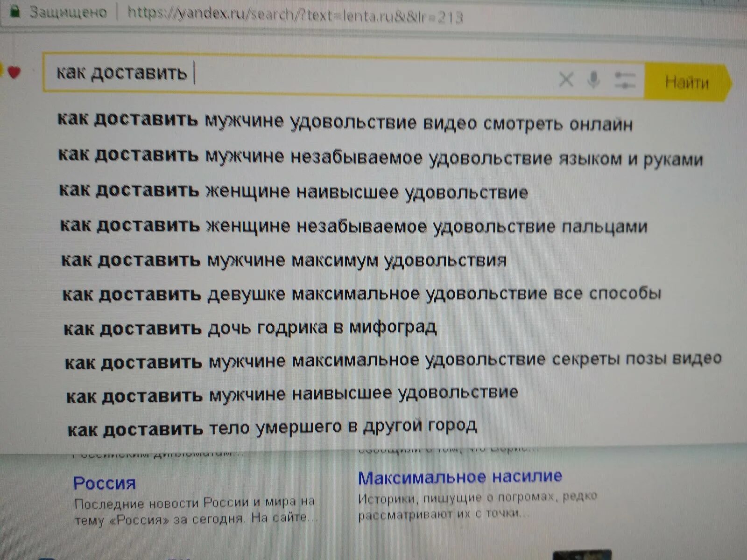The height and width of the screenshot is (560, 747).
Task: Open advanced search settings icon
Action: (625, 80)
